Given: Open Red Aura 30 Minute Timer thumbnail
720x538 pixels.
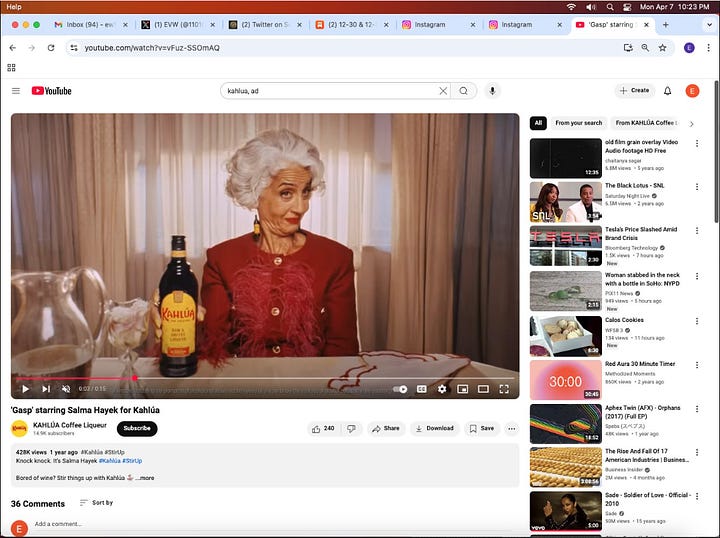Looking at the screenshot, I should (x=566, y=380).
